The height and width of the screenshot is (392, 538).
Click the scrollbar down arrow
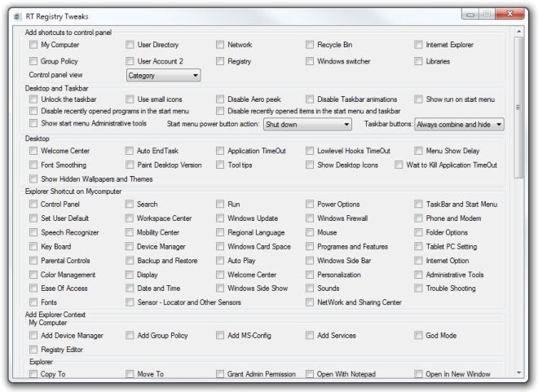pyautogui.click(x=520, y=372)
